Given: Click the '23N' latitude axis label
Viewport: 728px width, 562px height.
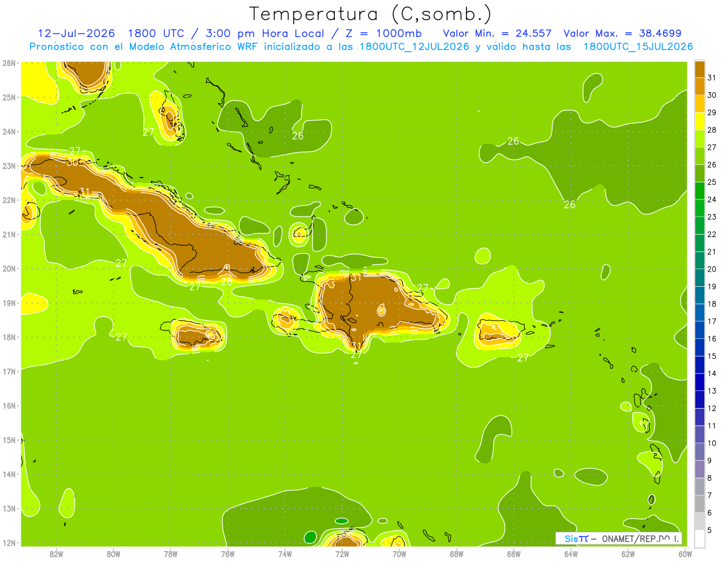Looking at the screenshot, I should point(8,166).
